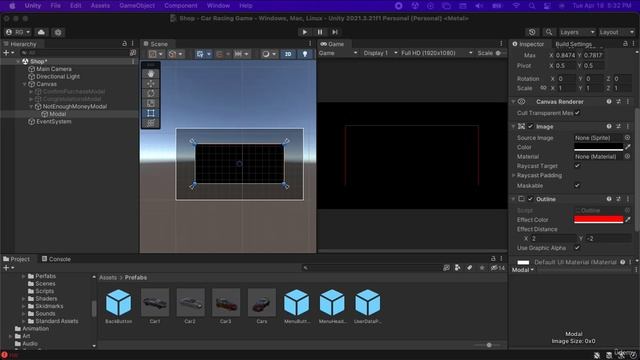Select Main Camera in Hierarchy

[x=53, y=69]
